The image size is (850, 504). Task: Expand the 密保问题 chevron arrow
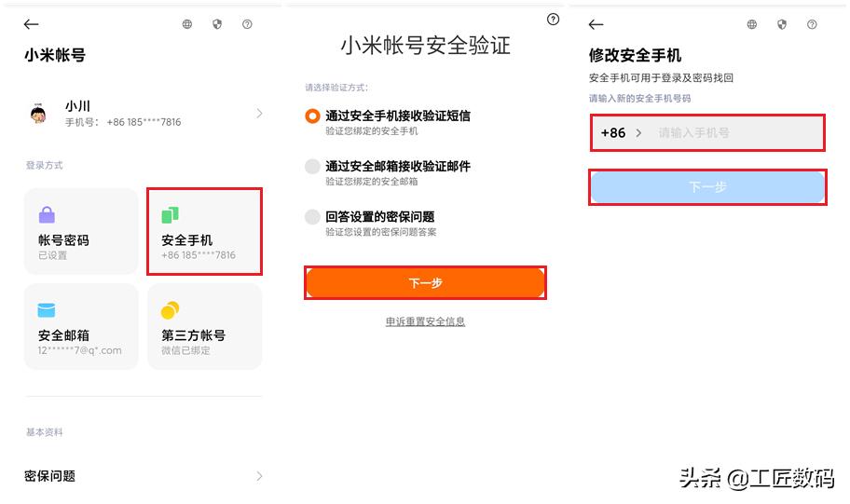click(259, 476)
